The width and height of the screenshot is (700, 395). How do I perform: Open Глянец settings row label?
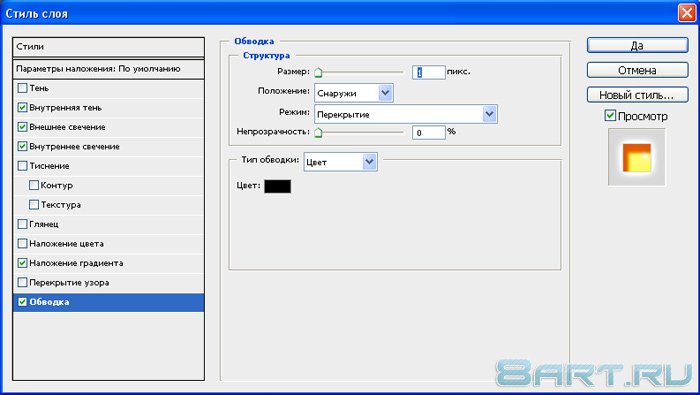pos(44,224)
